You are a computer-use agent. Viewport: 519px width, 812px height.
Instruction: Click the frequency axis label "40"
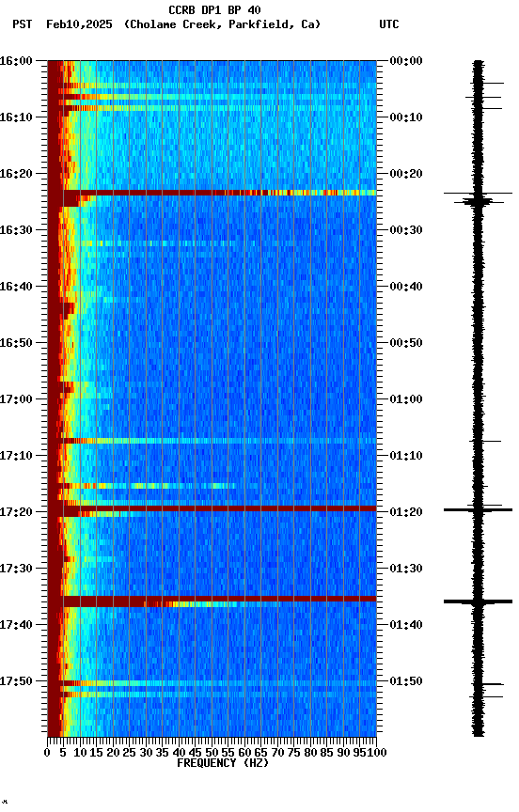click(x=179, y=753)
